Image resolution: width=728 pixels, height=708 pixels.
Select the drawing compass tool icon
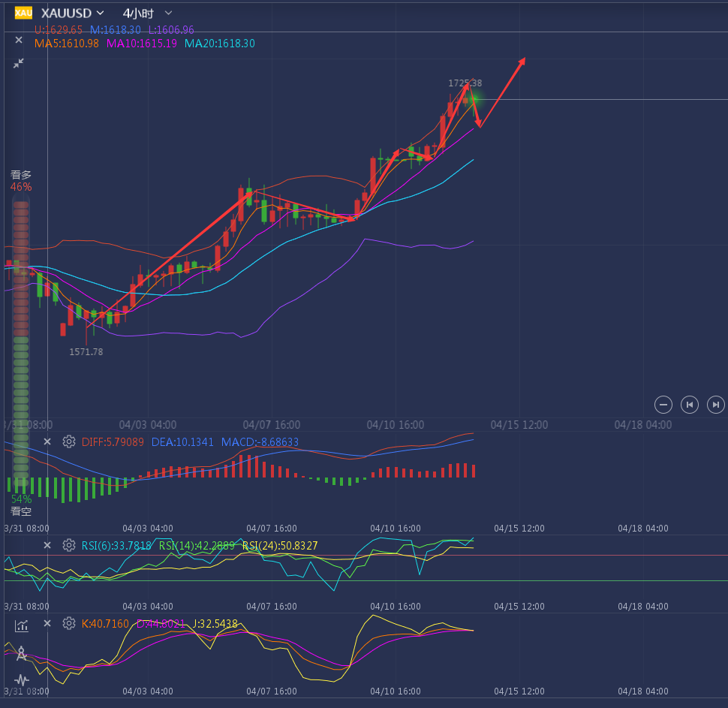22,653
